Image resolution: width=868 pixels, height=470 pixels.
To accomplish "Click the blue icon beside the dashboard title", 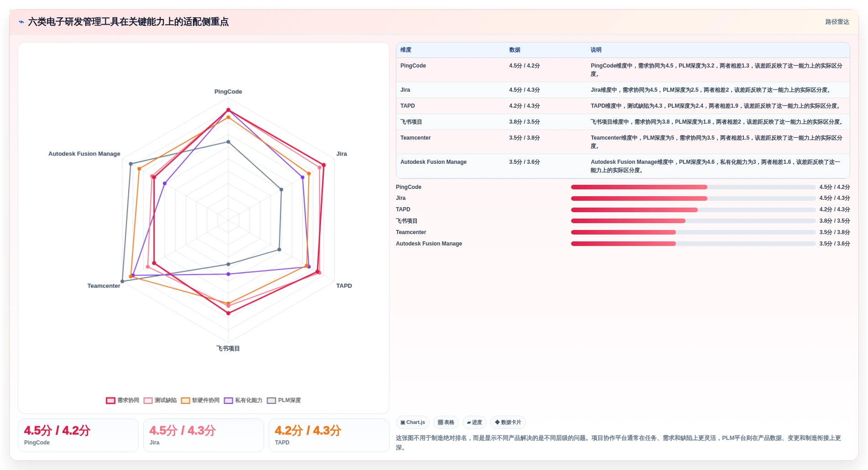I will [x=21, y=22].
